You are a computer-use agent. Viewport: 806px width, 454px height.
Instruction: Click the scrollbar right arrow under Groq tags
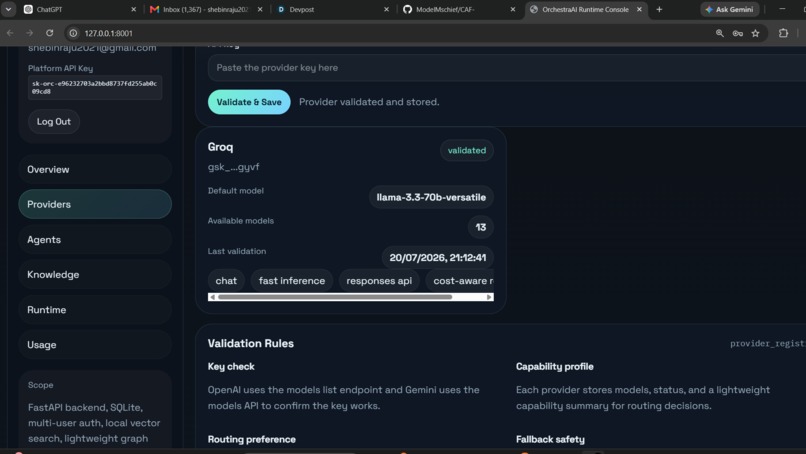coord(489,297)
